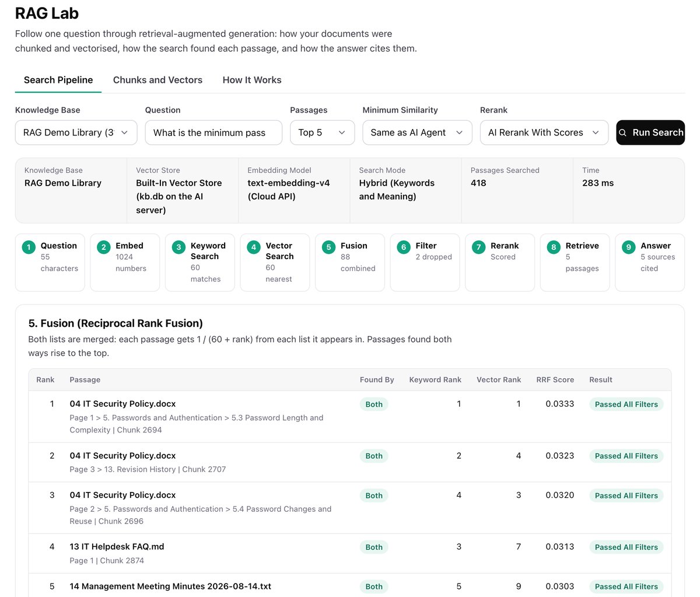The height and width of the screenshot is (597, 700).
Task: Click the RAG Demo Library info value
Action: [63, 183]
